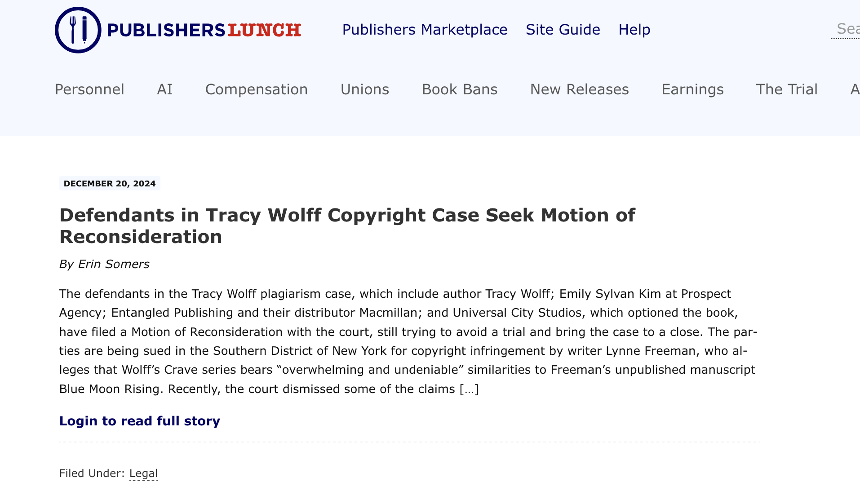Click Login to read full story
Image resolution: width=860 pixels, height=504 pixels.
click(x=139, y=421)
